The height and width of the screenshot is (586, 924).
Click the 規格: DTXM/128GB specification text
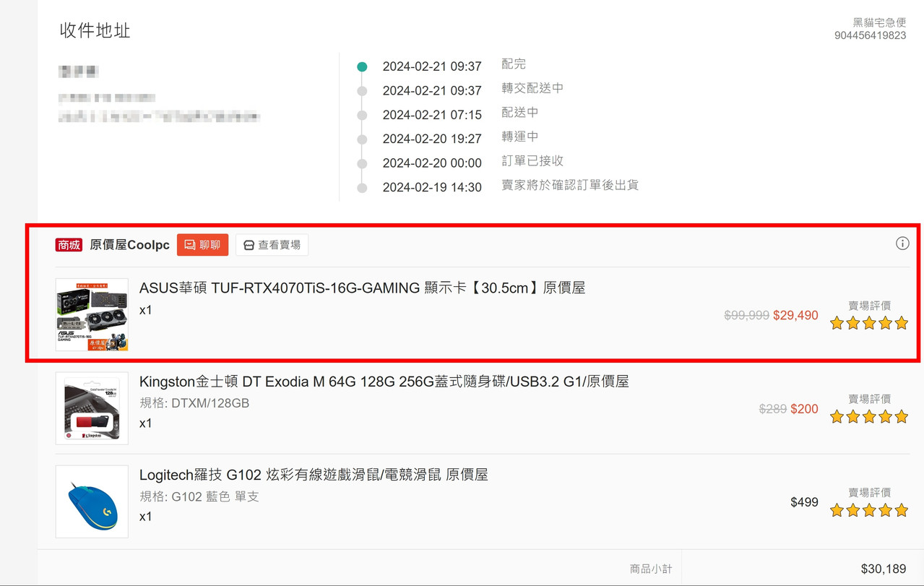(194, 403)
